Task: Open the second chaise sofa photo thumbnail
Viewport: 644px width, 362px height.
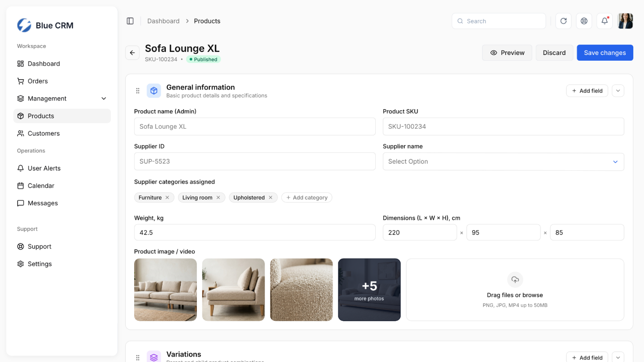Action: (x=233, y=290)
